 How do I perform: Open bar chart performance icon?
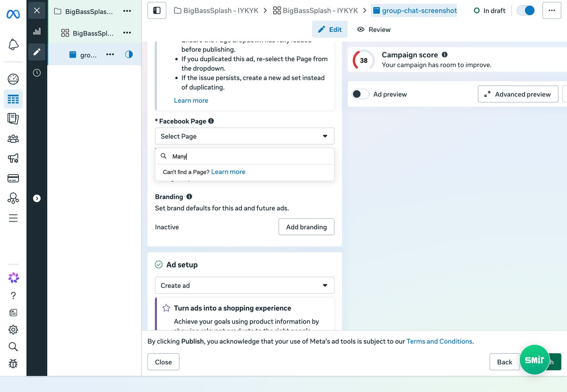coord(37,31)
